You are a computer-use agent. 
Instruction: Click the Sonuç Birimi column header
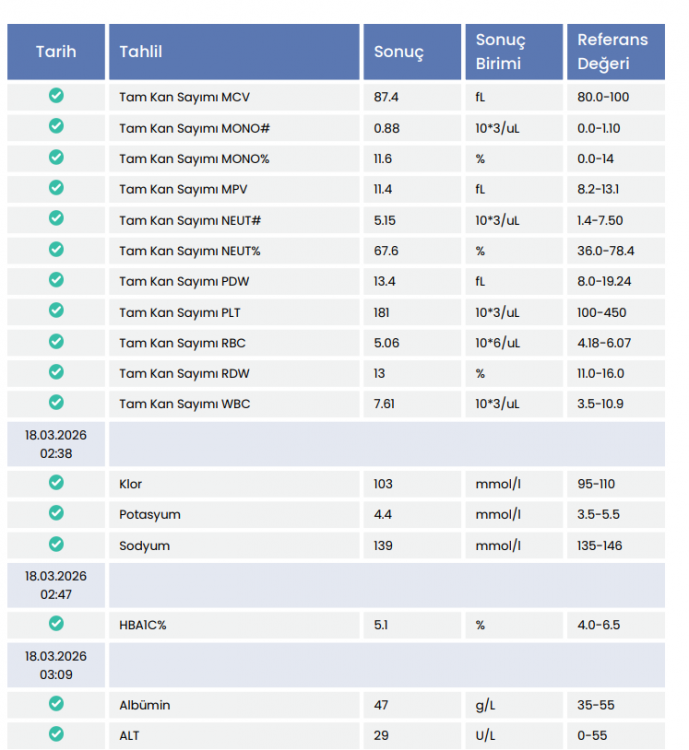point(500,52)
